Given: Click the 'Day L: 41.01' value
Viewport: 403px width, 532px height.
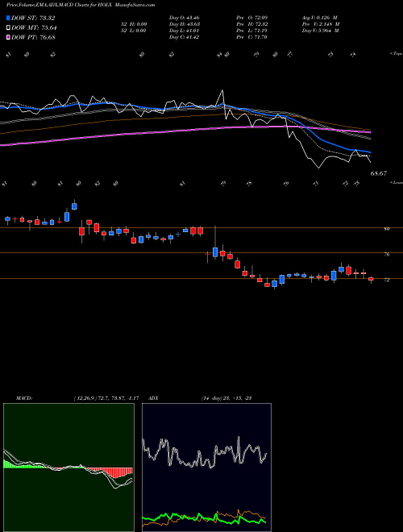Looking at the screenshot, I should click(x=184, y=31).
